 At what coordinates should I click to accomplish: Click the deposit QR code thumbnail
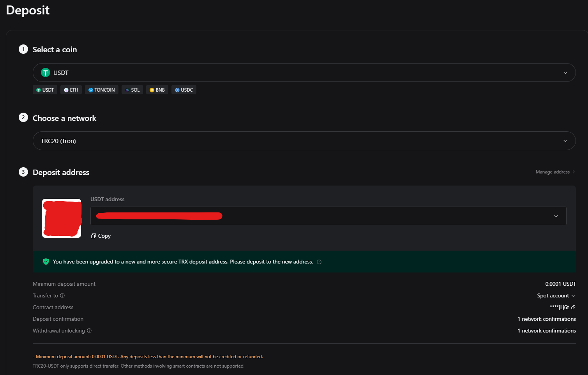[x=62, y=218]
